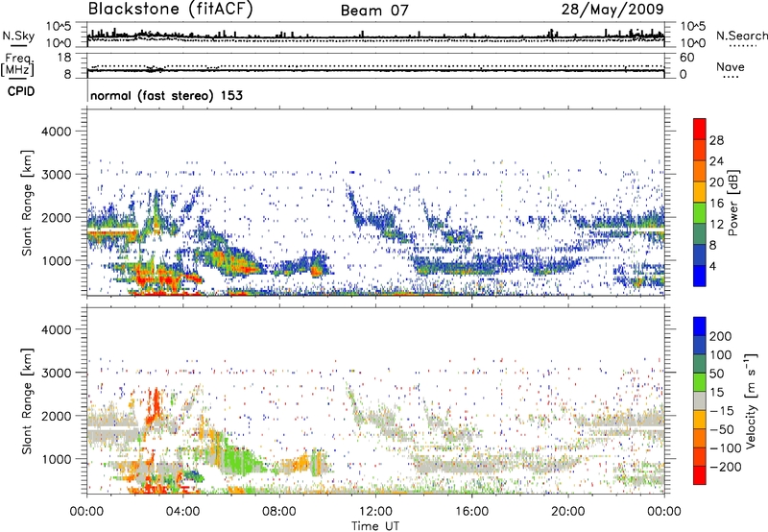
Task: Click the 'Blackstone (fitACF)' title text
Action: (171, 9)
